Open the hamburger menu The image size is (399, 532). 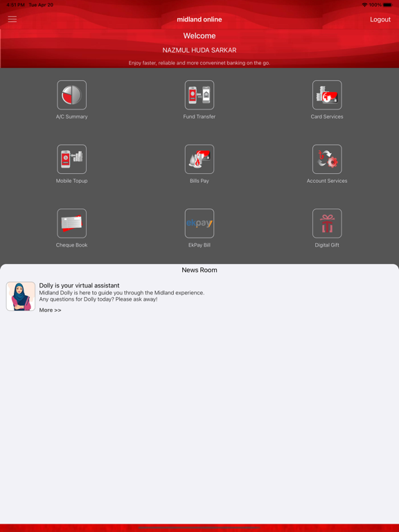click(12, 19)
